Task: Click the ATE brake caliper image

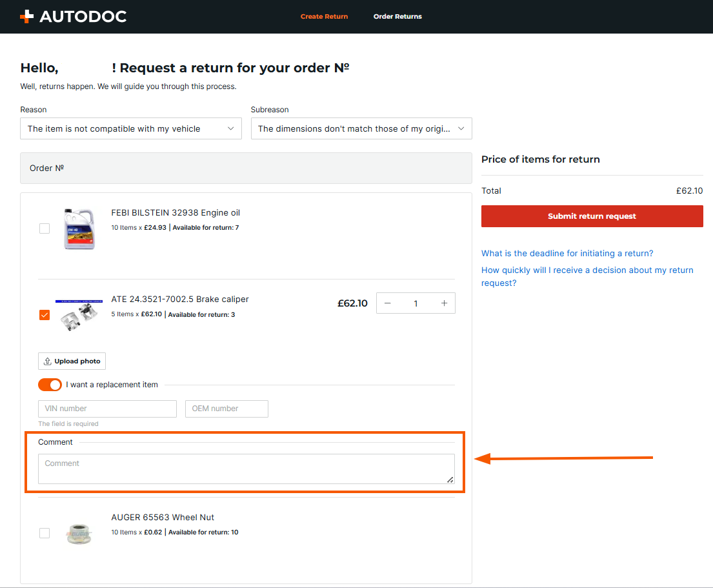Action: [x=78, y=315]
